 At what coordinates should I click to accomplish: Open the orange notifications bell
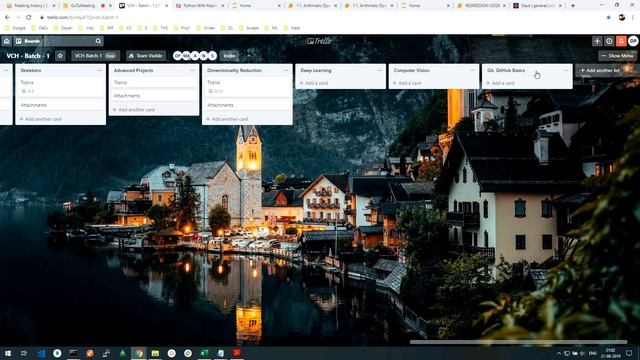click(x=621, y=41)
